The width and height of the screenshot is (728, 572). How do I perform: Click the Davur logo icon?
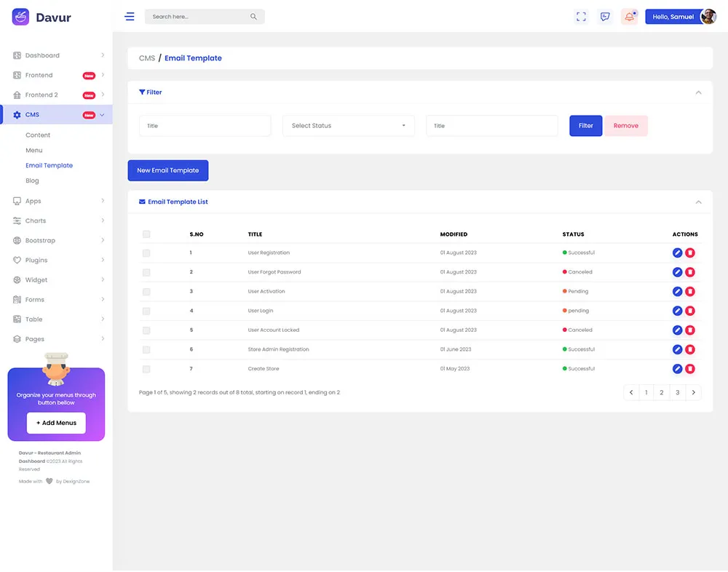pos(20,17)
